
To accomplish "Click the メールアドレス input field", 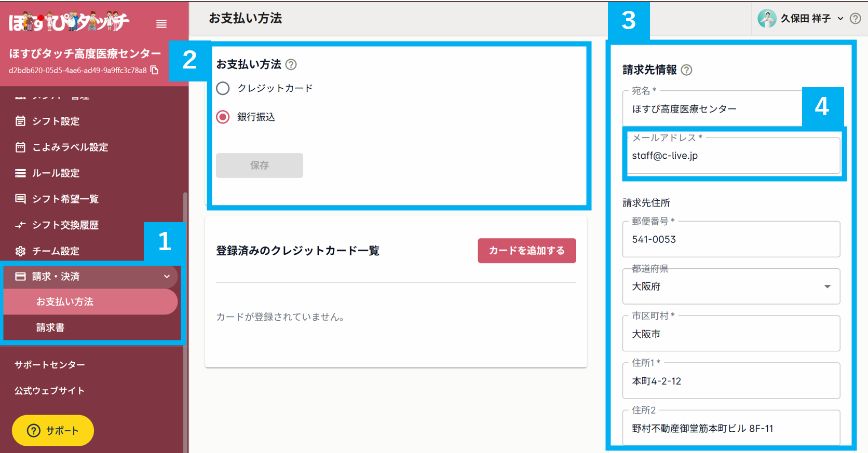I will 733,155.
